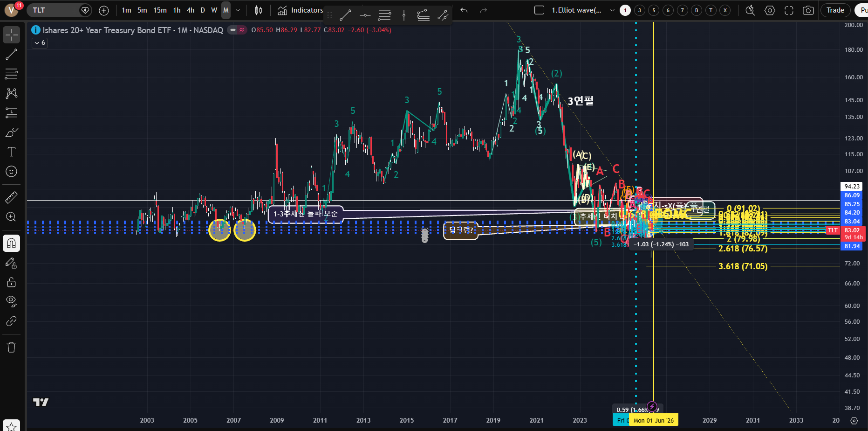Open the symbol info icon next to Ishares
This screenshot has width=868, height=431.
pyautogui.click(x=36, y=30)
